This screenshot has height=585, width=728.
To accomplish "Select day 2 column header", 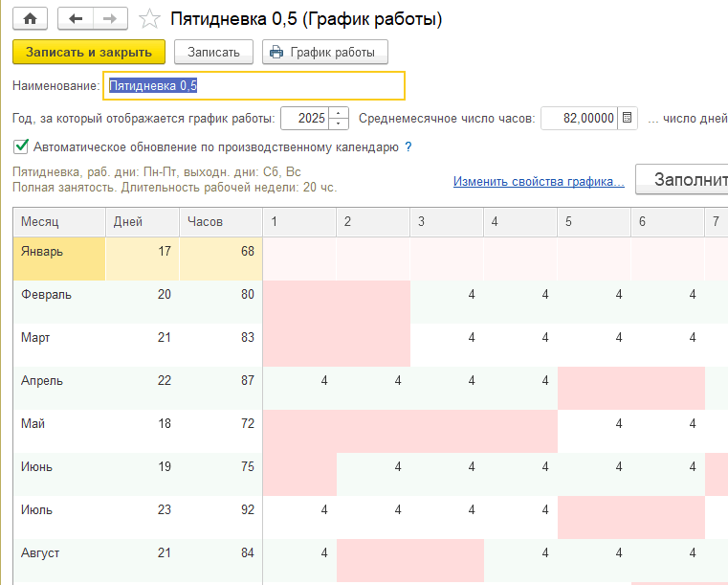I will (373, 221).
